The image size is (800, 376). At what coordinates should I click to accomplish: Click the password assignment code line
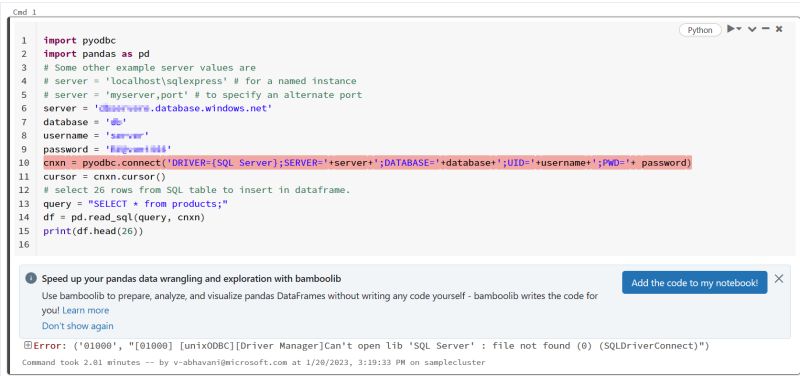point(107,149)
